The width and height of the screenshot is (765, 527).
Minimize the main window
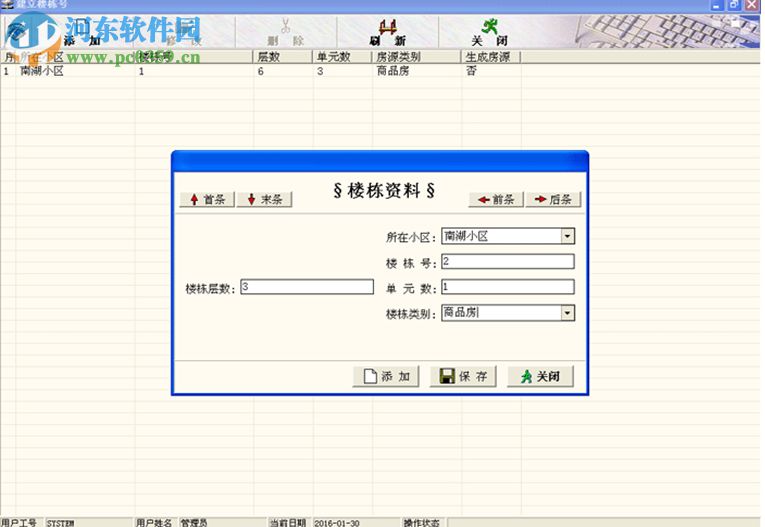717,4
